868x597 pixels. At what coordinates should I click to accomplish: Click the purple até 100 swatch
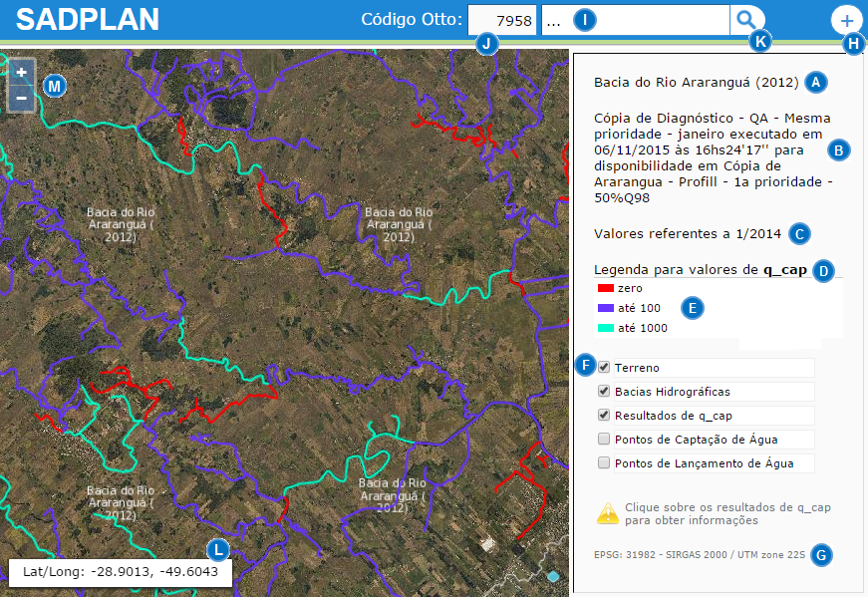pos(604,308)
